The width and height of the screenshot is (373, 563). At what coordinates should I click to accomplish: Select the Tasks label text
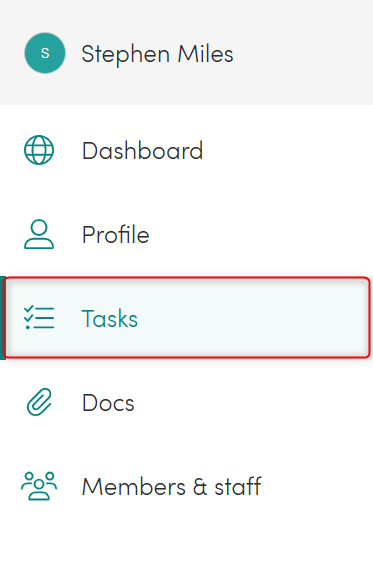[x=109, y=318]
